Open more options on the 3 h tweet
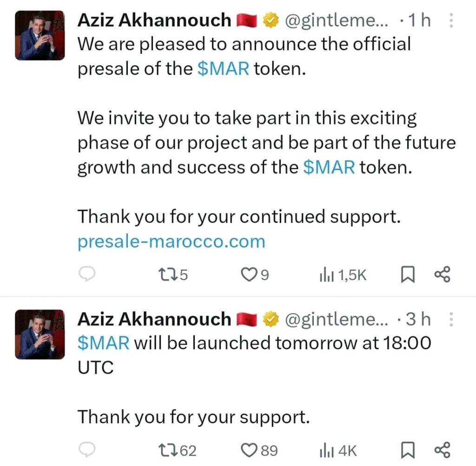The image size is (476, 466). pyautogui.click(x=450, y=319)
